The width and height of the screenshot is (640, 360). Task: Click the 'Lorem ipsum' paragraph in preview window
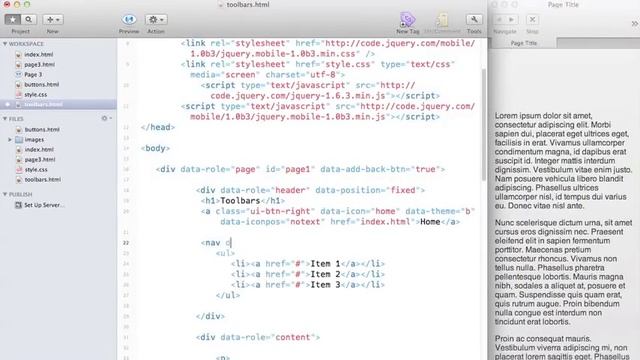click(x=564, y=161)
